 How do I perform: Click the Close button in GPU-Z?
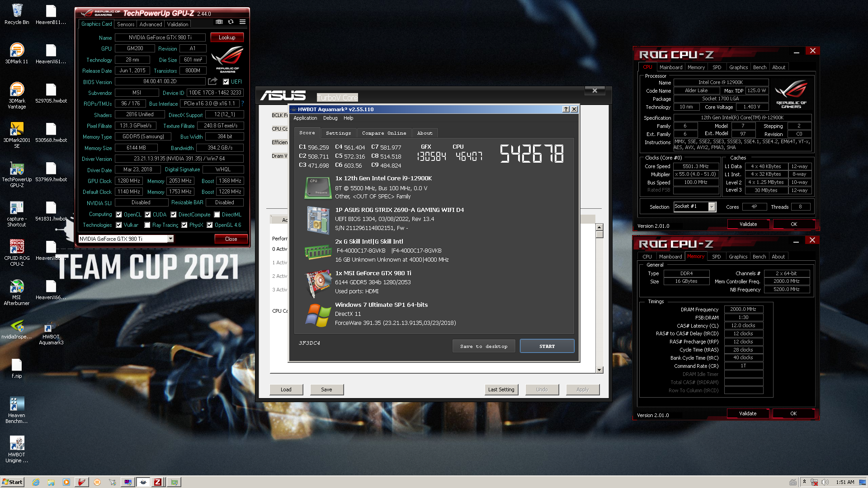(x=231, y=239)
